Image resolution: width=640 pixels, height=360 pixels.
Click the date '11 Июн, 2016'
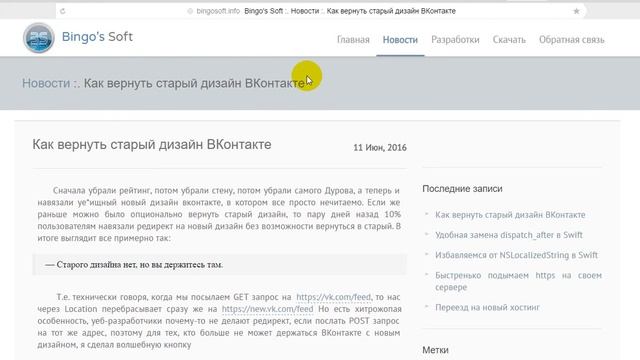[380, 148]
